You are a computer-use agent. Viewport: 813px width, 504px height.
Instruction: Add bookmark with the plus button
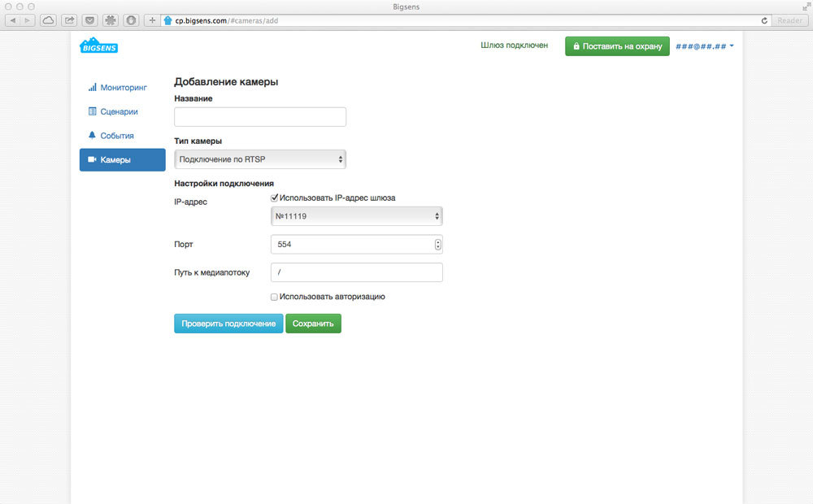tap(152, 21)
